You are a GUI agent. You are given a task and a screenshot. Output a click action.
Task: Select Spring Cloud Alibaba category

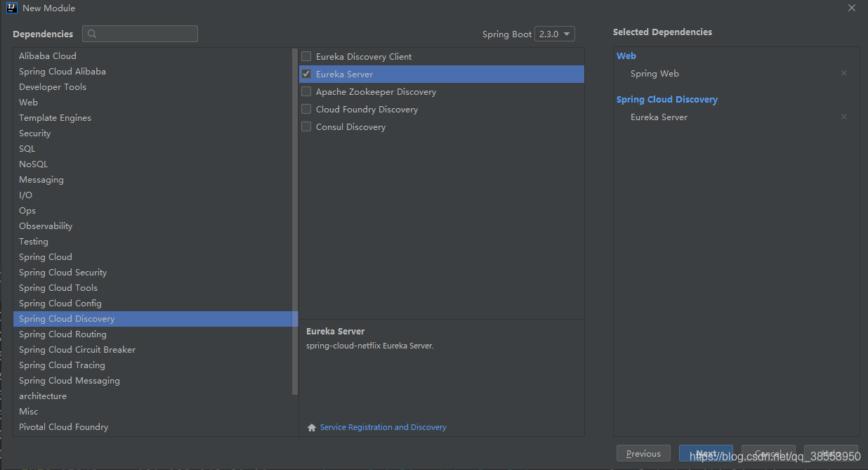point(152,72)
